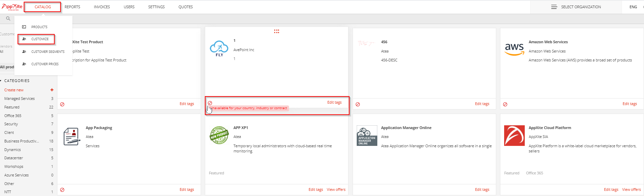Click View offers on AppXite Cloud Platform card
This screenshot has height=196, width=644.
click(632, 189)
